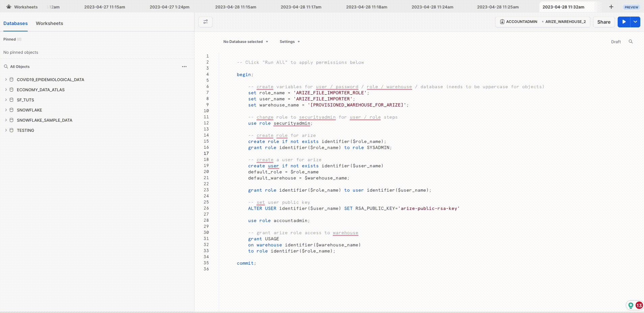Expand the ECONOMY_DATA_ATLAS database
The image size is (644, 313).
coord(6,90)
